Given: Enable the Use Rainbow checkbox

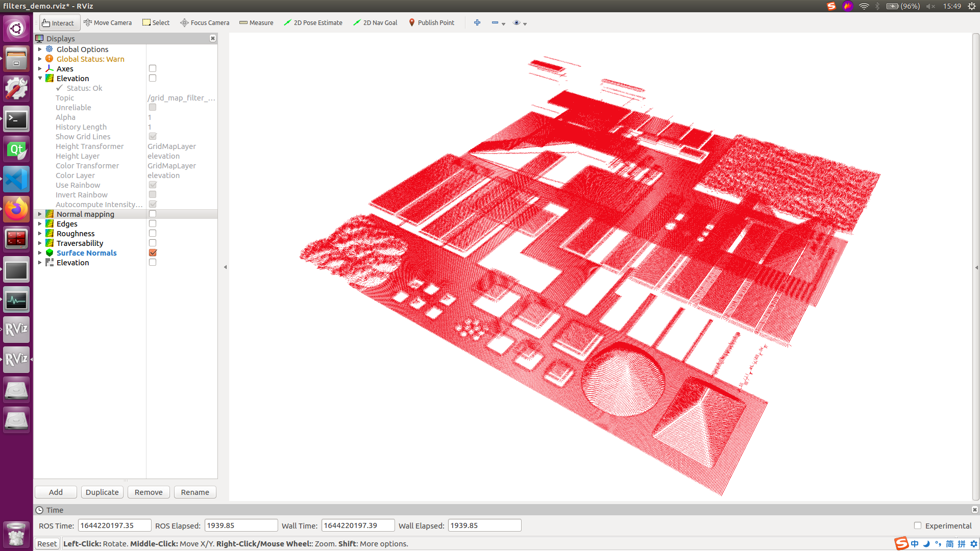Looking at the screenshot, I should pyautogui.click(x=152, y=185).
